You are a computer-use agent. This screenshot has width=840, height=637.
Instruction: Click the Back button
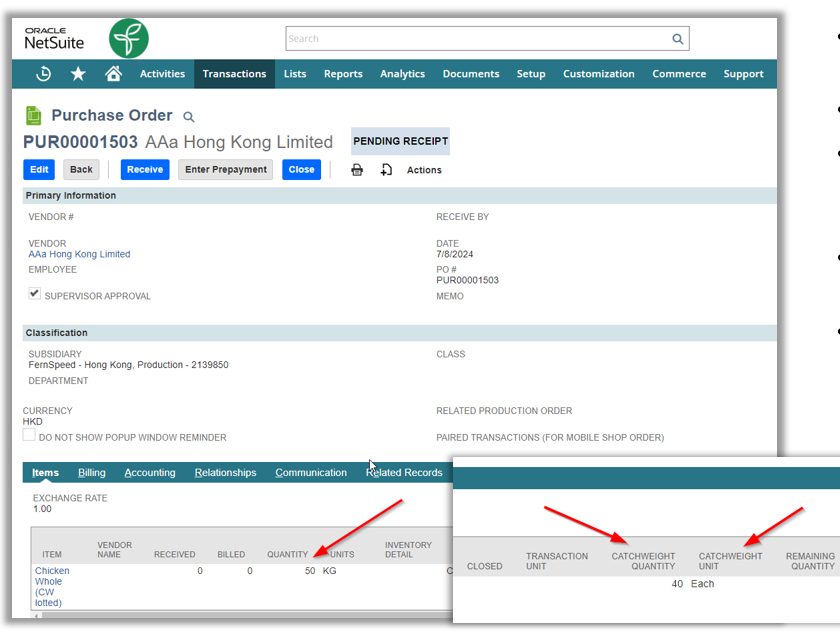(x=81, y=169)
